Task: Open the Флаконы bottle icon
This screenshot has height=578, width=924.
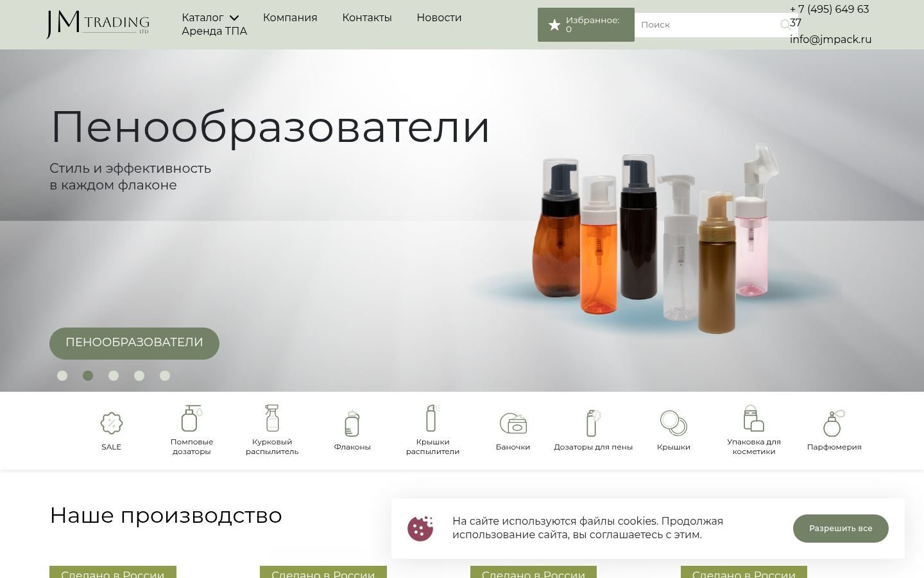Action: coord(352,423)
